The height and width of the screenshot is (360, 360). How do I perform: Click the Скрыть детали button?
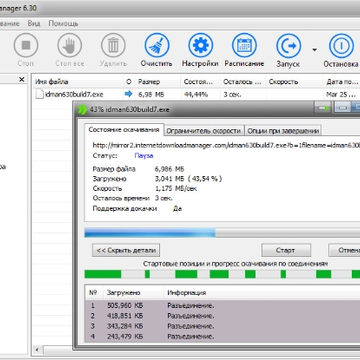[x=126, y=250]
